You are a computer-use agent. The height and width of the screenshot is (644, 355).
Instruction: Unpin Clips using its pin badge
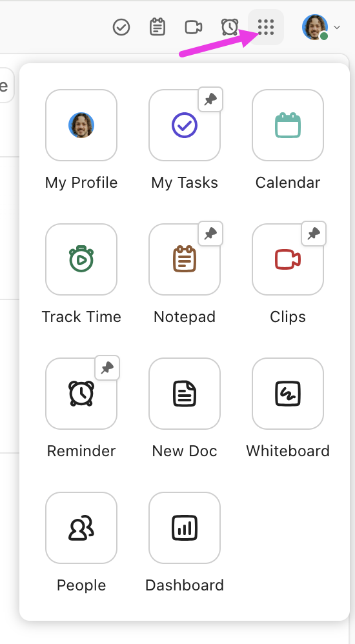[314, 234]
